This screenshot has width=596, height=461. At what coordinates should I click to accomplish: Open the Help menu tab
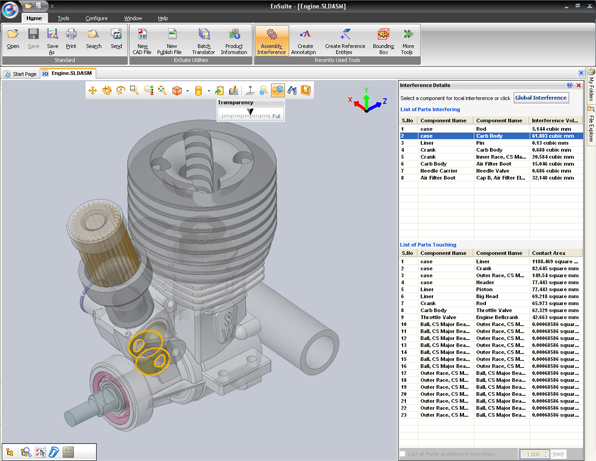(163, 18)
